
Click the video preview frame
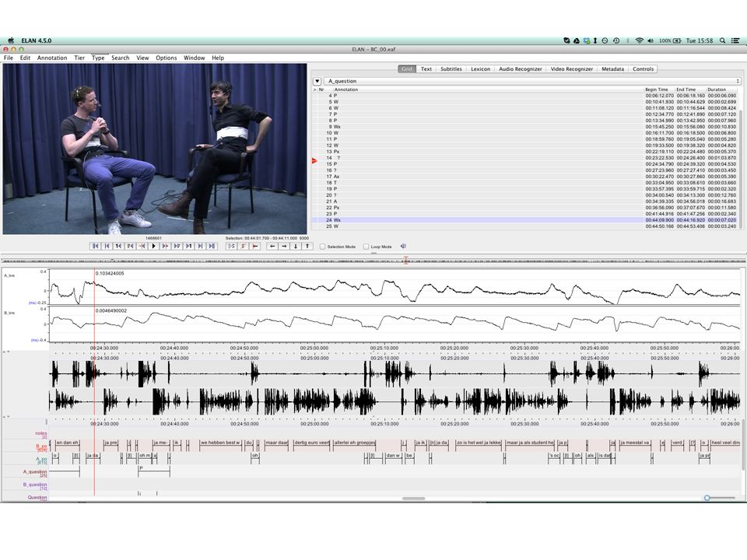point(155,149)
